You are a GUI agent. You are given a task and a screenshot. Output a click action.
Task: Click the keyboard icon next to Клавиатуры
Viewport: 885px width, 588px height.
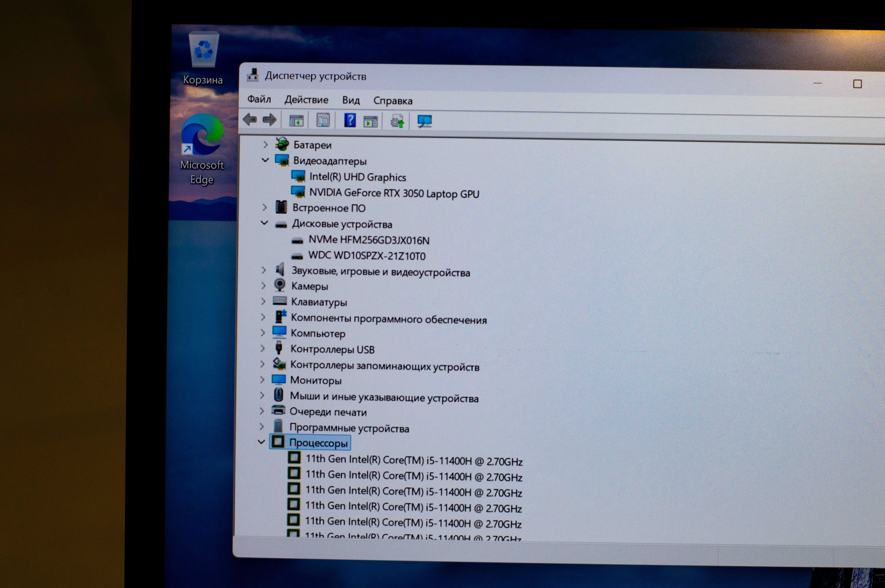pos(280,301)
